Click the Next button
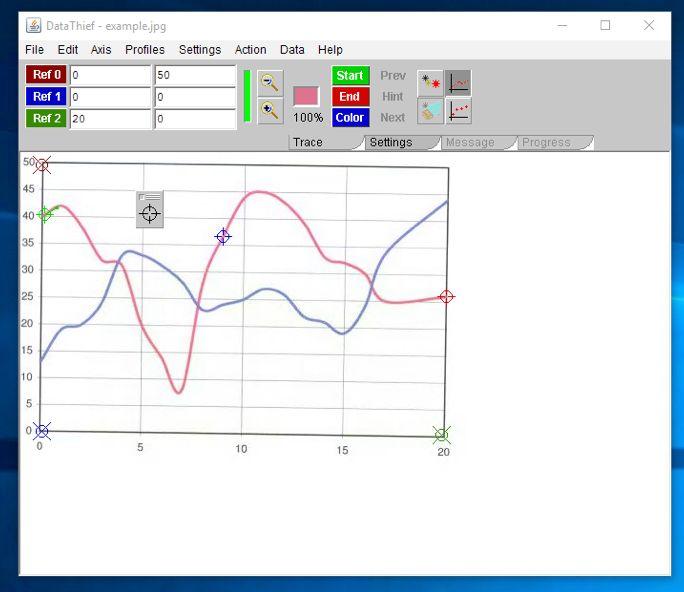Screen dimensions: 684x592 393,118
